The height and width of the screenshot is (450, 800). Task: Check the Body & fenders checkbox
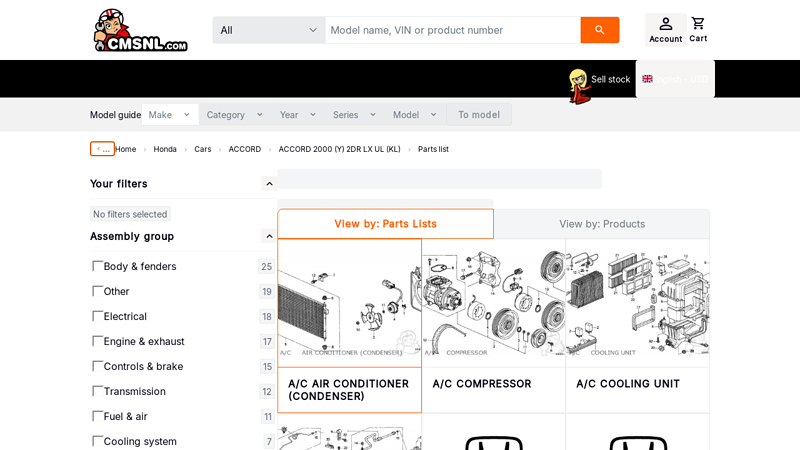click(97, 266)
